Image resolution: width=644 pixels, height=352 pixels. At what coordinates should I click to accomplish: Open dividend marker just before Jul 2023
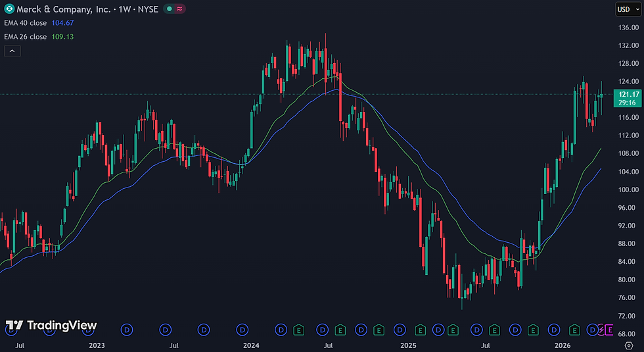point(165,330)
